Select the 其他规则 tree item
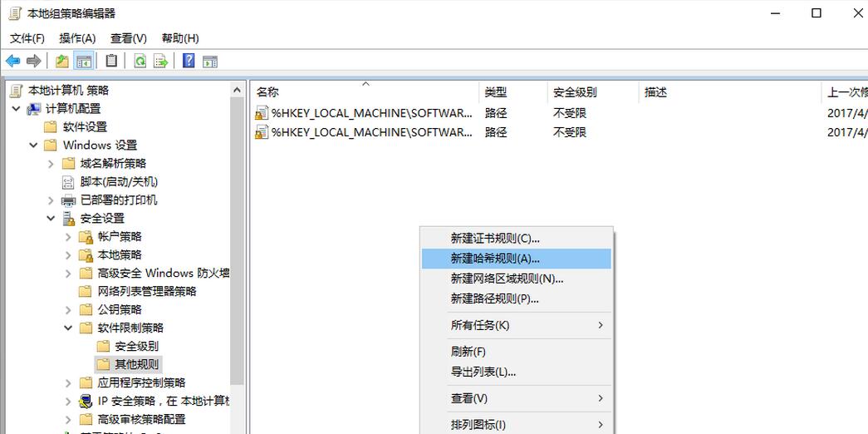The image size is (868, 434). pos(137,364)
